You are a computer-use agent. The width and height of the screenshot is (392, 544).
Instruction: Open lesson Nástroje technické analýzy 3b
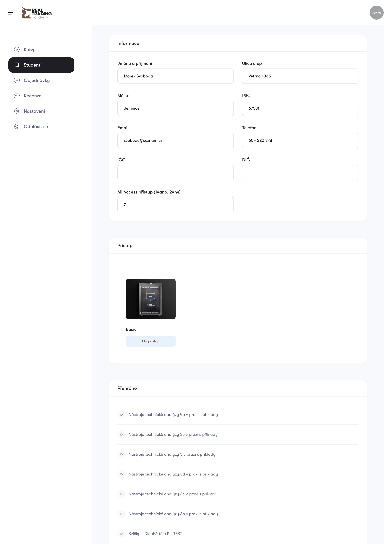[173, 514]
